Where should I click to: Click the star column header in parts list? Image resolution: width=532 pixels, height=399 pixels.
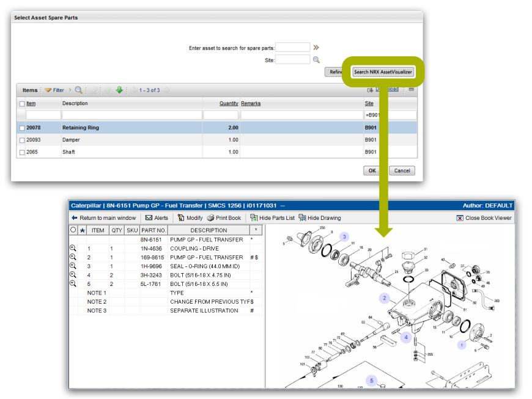click(83, 230)
